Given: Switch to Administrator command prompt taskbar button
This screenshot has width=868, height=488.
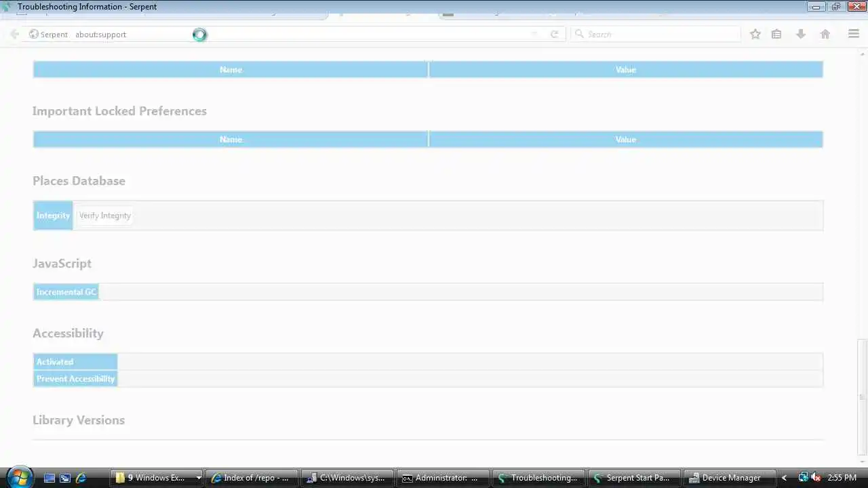Looking at the screenshot, I should point(443,478).
